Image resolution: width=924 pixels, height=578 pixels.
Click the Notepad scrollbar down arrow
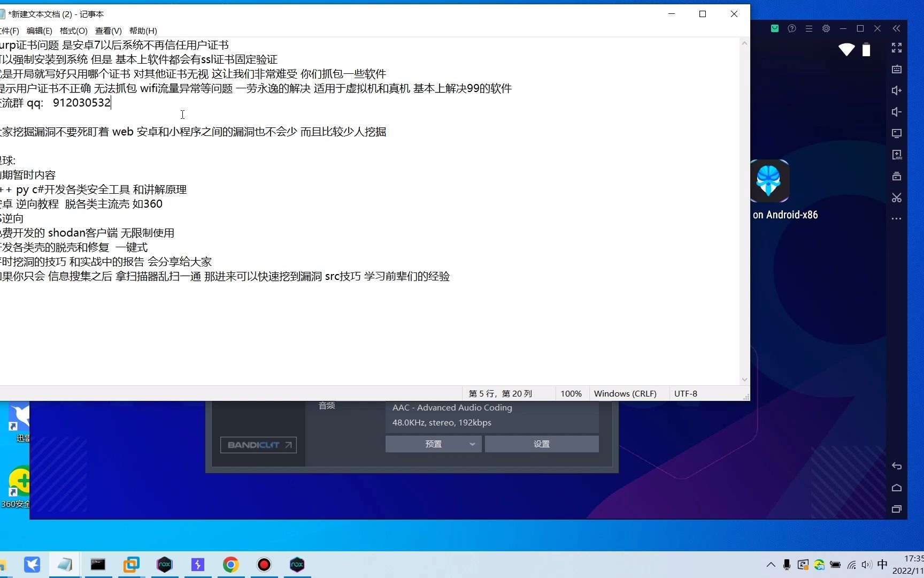coord(744,380)
